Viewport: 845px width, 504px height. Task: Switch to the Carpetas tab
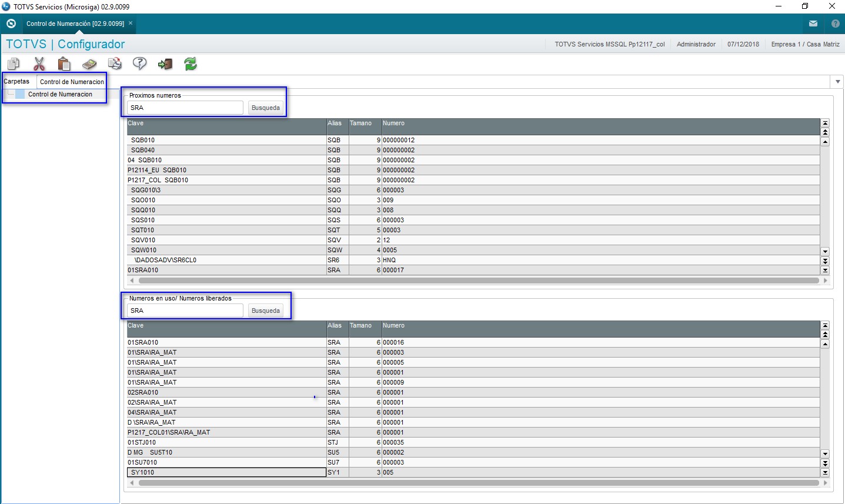click(16, 81)
